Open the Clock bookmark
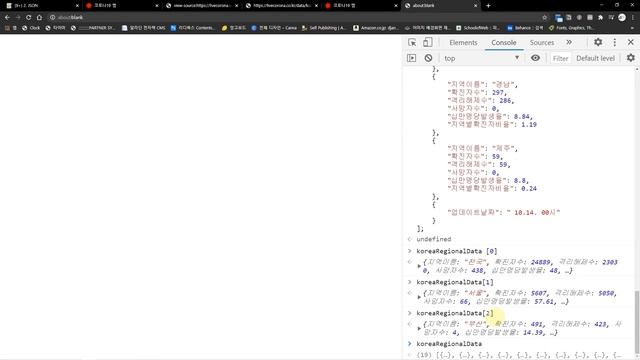The height and width of the screenshot is (360, 640). pos(31,28)
